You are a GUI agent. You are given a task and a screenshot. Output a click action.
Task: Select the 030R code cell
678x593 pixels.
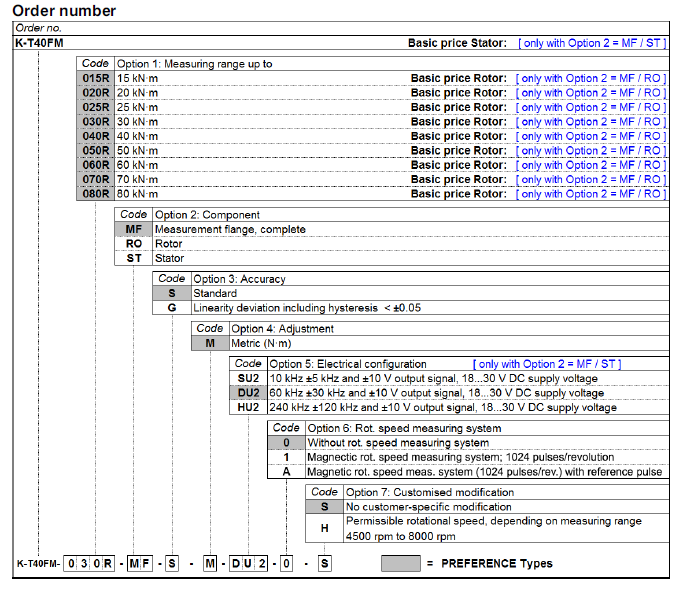(95, 121)
